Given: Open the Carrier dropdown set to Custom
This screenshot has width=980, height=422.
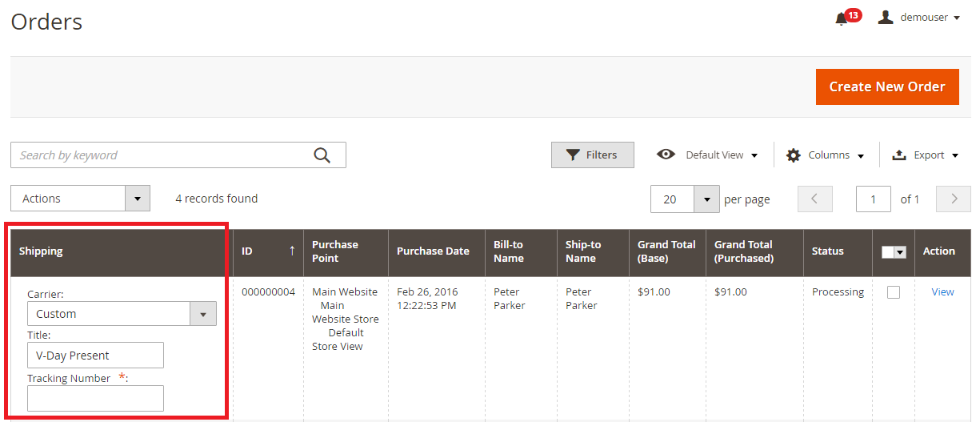Looking at the screenshot, I should 202,314.
